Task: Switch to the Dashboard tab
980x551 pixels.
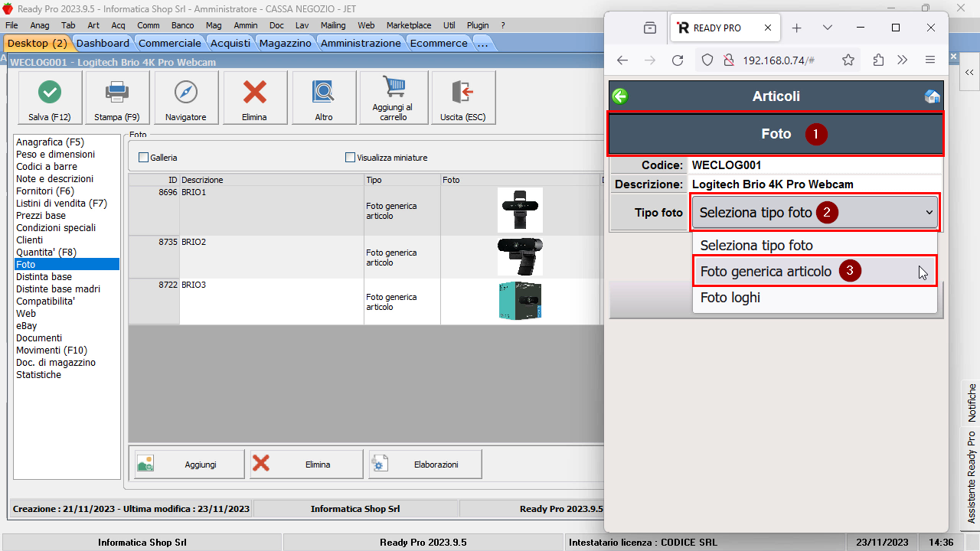Action: [103, 44]
